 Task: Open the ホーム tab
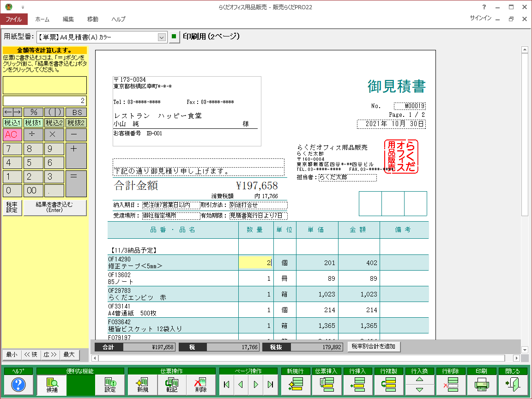[x=42, y=19]
